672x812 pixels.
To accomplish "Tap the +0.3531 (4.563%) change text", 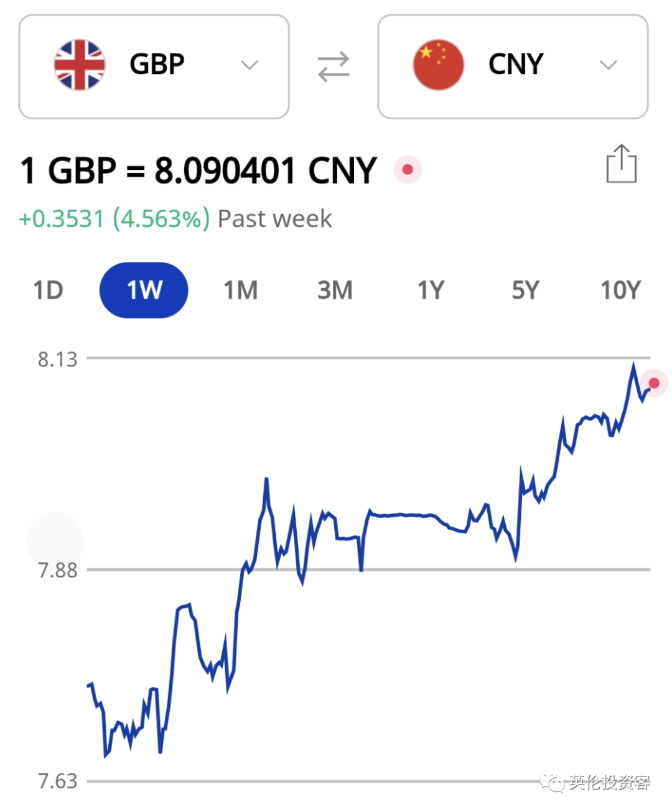I will pyautogui.click(x=114, y=219).
